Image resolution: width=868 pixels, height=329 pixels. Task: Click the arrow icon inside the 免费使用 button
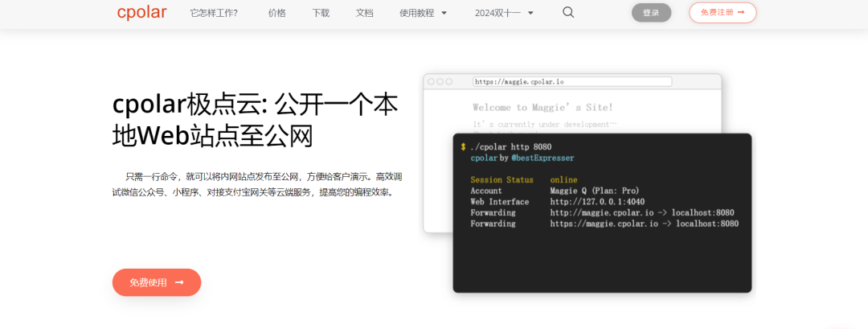point(179,282)
